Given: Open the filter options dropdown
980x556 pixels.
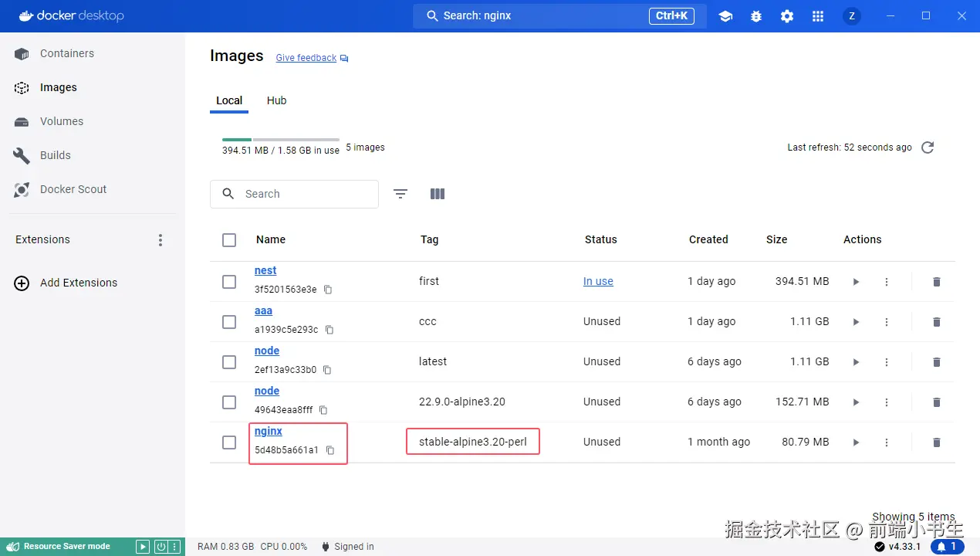Looking at the screenshot, I should (400, 194).
